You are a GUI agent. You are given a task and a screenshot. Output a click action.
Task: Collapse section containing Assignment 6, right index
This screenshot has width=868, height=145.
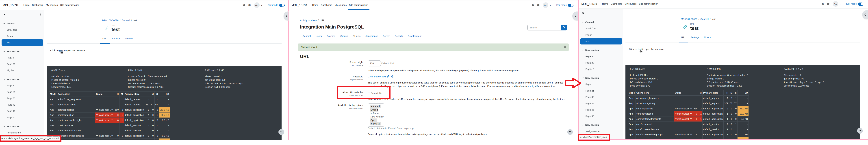click(583, 125)
